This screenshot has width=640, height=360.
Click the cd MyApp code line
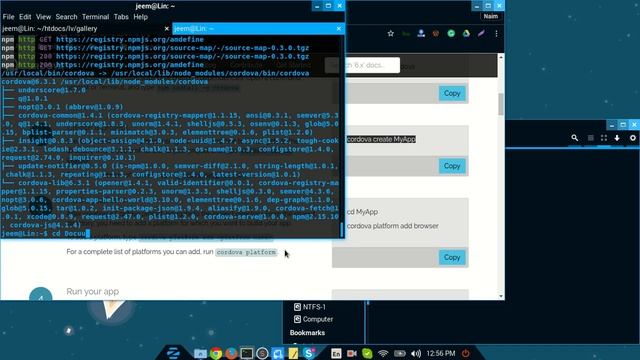[x=362, y=212]
